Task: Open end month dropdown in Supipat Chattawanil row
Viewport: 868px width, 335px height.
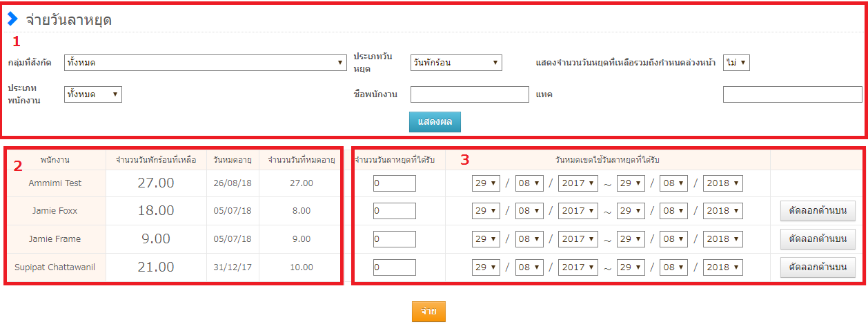Action: tap(673, 267)
